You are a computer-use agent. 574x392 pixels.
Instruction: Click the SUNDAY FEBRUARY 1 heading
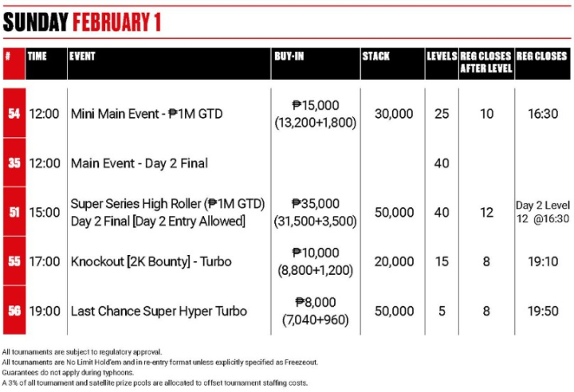(x=82, y=22)
